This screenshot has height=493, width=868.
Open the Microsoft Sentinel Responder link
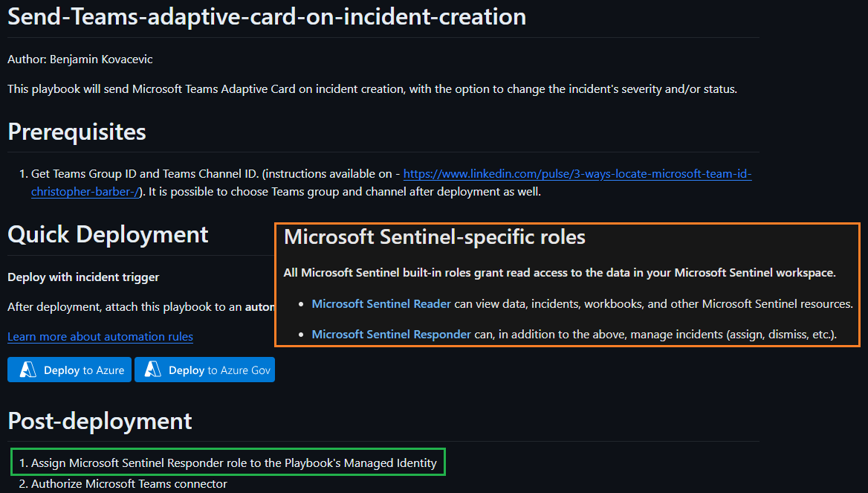[392, 335]
